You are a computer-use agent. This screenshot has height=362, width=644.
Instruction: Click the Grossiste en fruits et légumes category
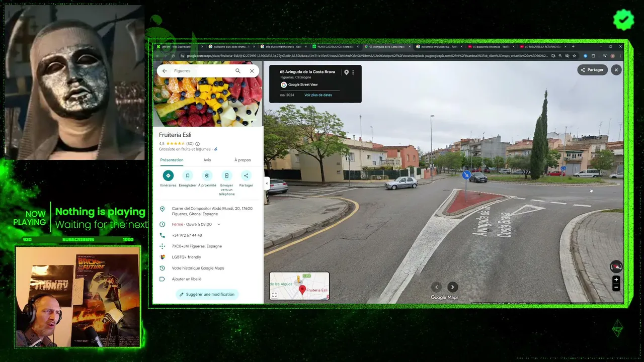point(186,149)
